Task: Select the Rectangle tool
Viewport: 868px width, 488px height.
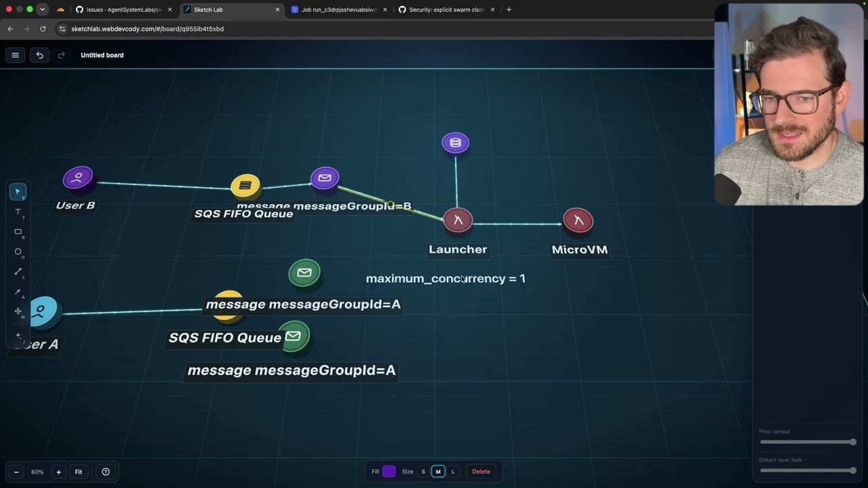Action: point(18,232)
